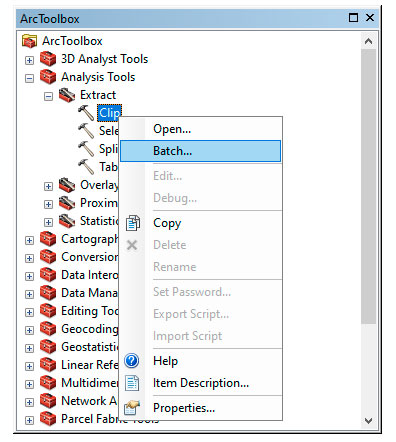This screenshot has height=442, width=396.
Task: Click the ArcToolbox root folder icon
Action: (29, 41)
